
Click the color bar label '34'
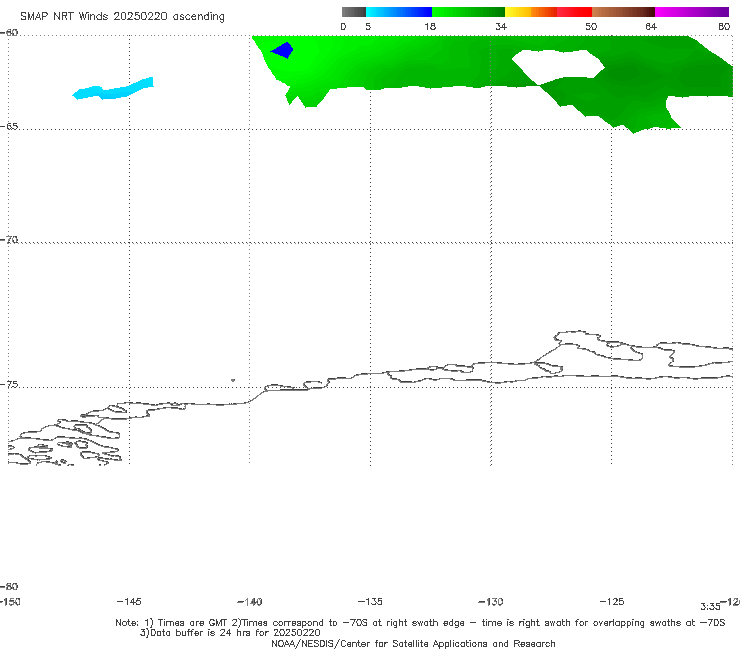pyautogui.click(x=501, y=26)
